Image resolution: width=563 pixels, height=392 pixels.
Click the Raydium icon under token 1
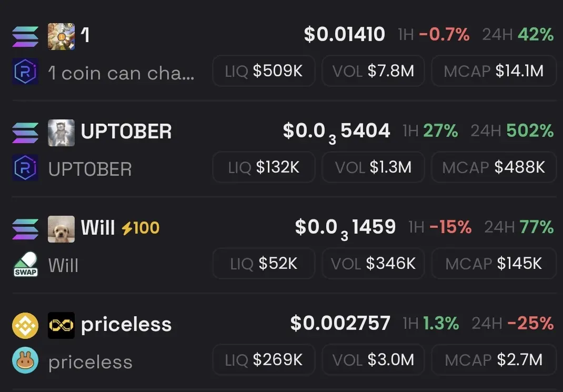pos(25,72)
